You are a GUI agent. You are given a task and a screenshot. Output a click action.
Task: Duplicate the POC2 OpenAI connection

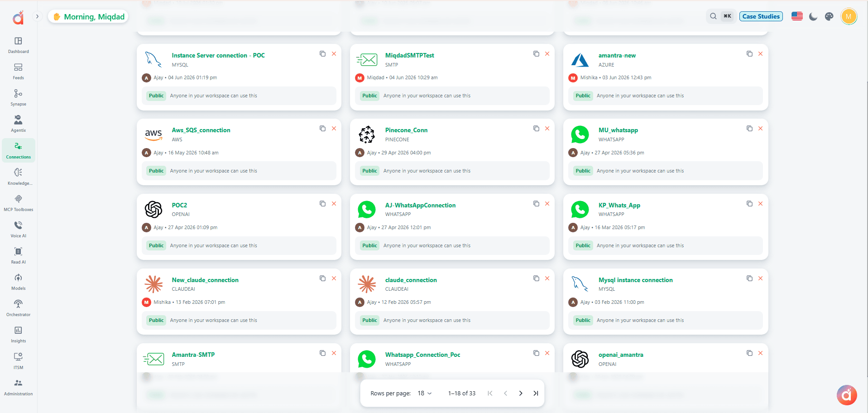322,203
